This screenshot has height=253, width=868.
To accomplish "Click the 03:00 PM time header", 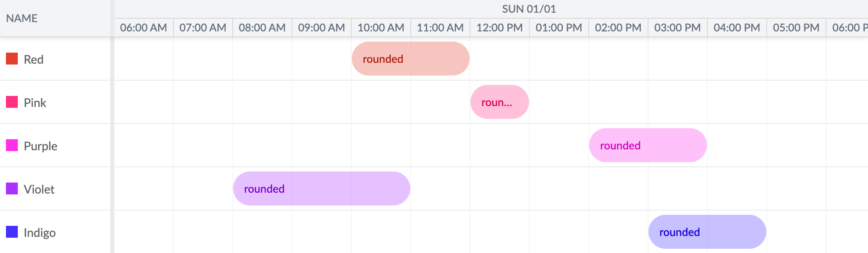I will click(677, 27).
